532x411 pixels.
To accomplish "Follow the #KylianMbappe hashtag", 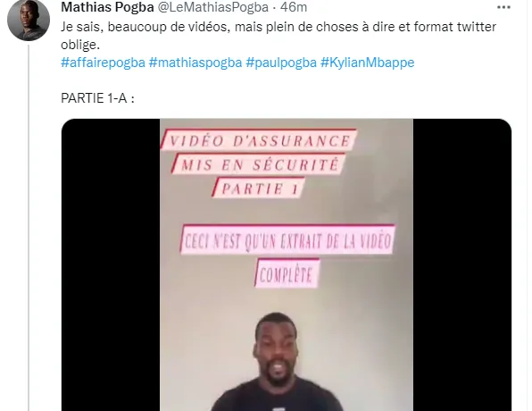I will [x=368, y=63].
